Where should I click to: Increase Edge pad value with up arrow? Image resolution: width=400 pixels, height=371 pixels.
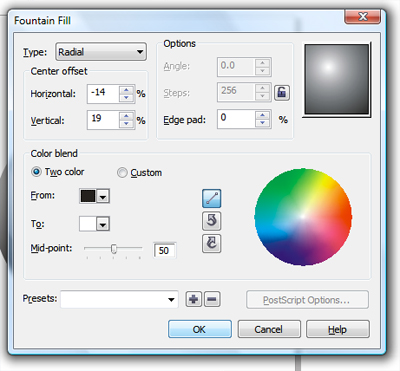262,115
